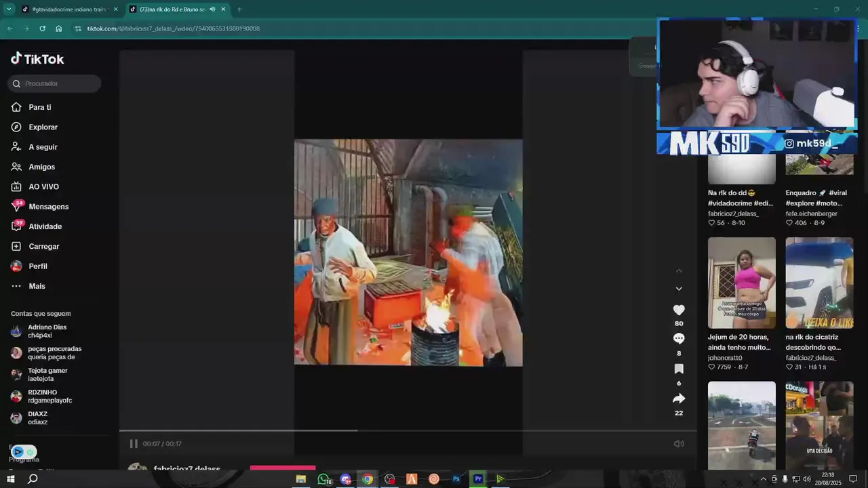Screen dimensions: 868x488
Task: Open 'UMA DECISÃO' video thumbnail
Action: click(819, 425)
